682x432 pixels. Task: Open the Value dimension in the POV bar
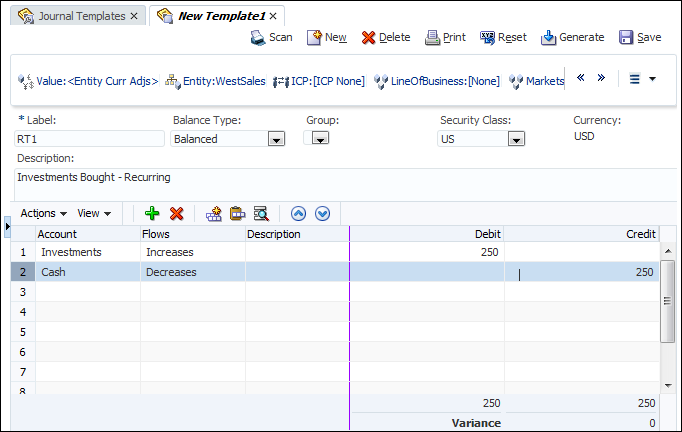(x=88, y=81)
